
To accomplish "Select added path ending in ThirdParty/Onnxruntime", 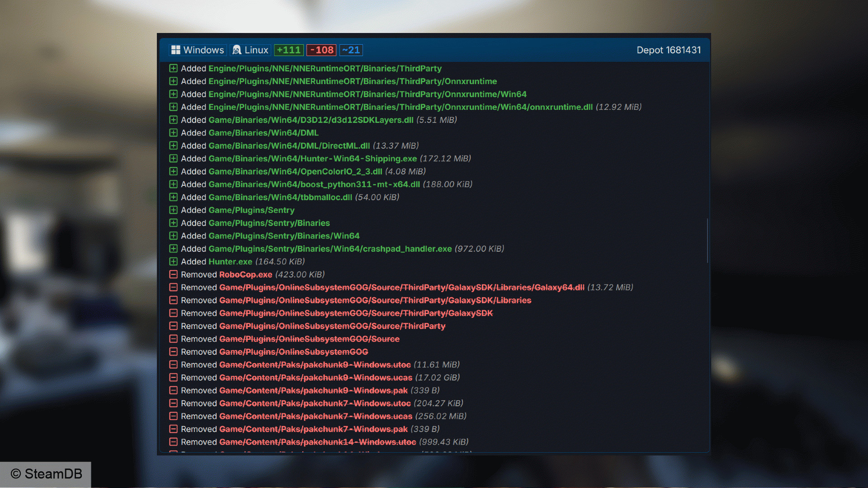I will [x=353, y=81].
